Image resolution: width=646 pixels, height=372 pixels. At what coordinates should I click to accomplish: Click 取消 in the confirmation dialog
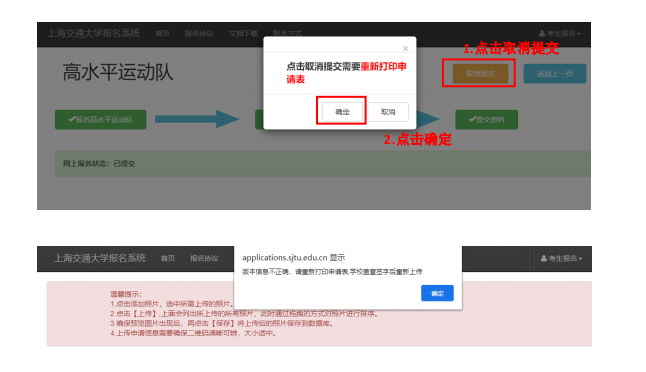point(388,112)
